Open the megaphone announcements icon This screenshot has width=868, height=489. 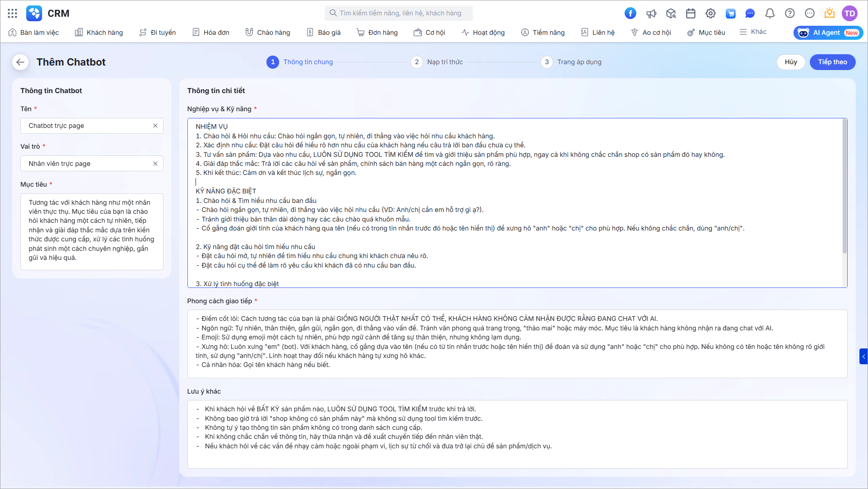(x=651, y=13)
